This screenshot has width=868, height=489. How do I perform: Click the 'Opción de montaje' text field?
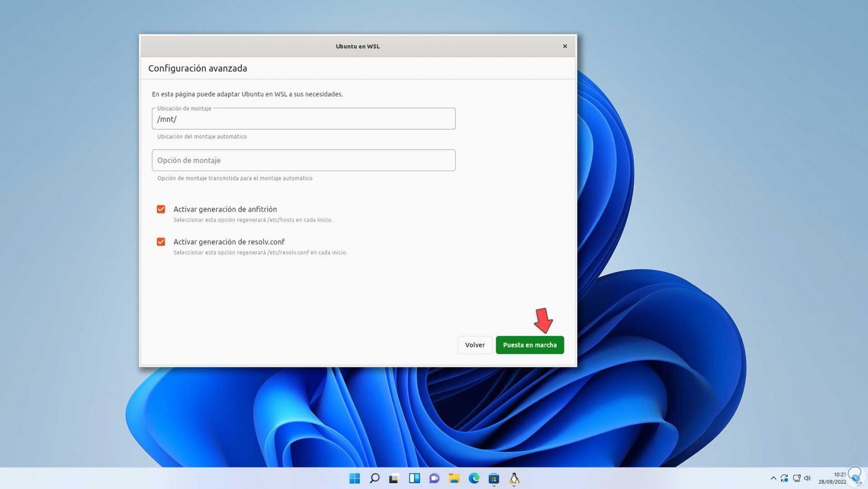tap(304, 160)
